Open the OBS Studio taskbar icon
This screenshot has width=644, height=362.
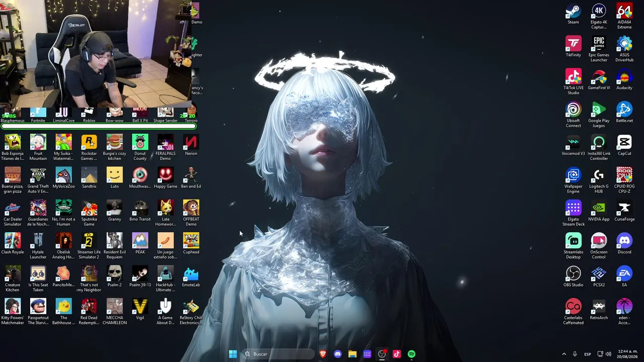tap(382, 354)
